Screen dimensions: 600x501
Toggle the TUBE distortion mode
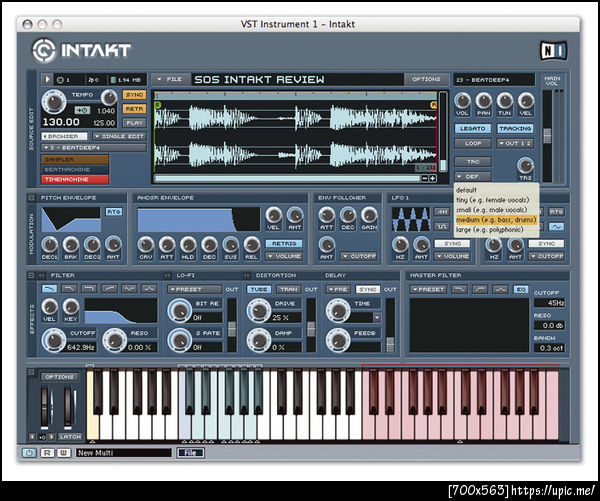259,289
